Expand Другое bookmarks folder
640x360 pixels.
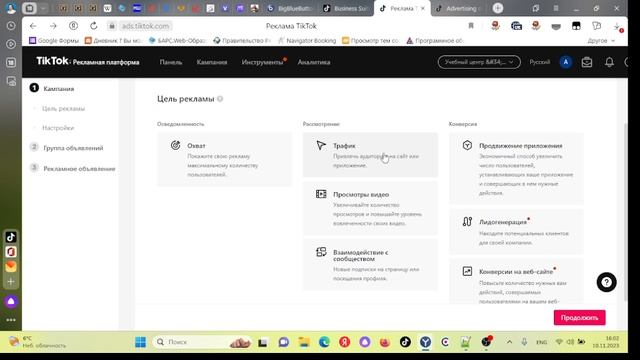click(600, 40)
